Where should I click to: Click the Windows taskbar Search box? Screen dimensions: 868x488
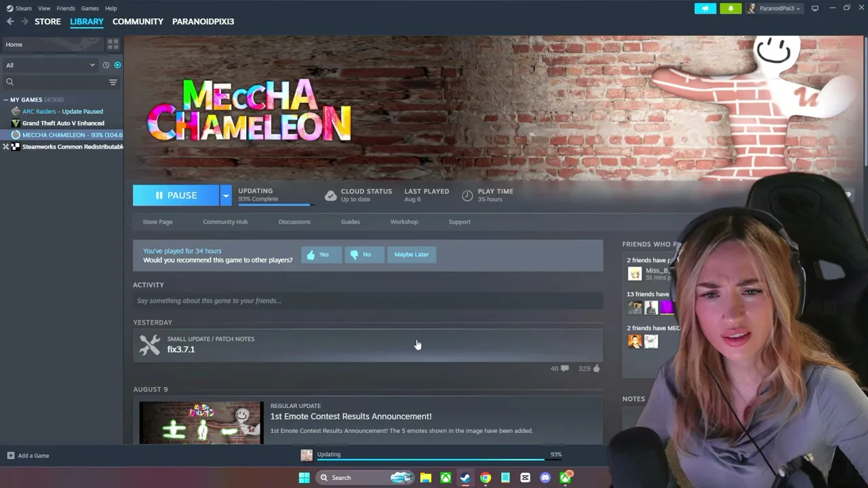click(x=365, y=478)
